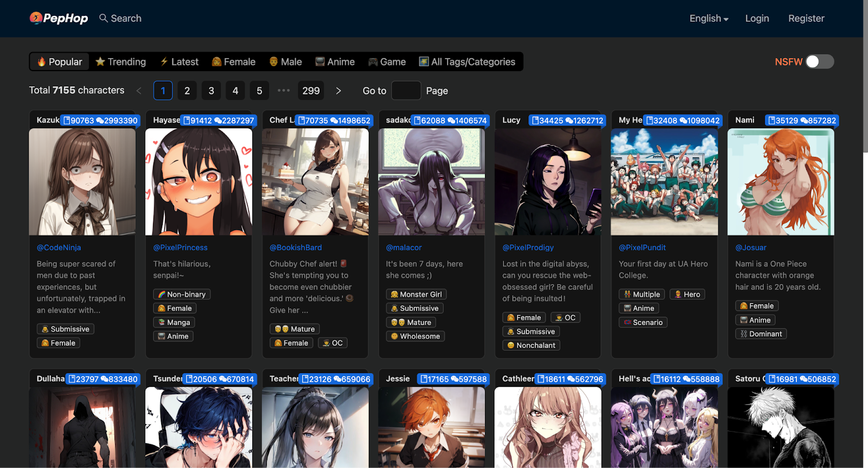Click Nami card stats badge 35129
The image size is (868, 468).
click(802, 121)
